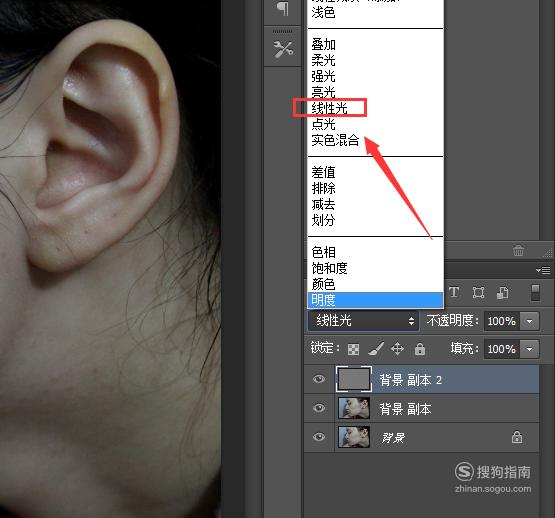The image size is (555, 518).
Task: Choose 浅色 blend mode
Action: pos(375,13)
